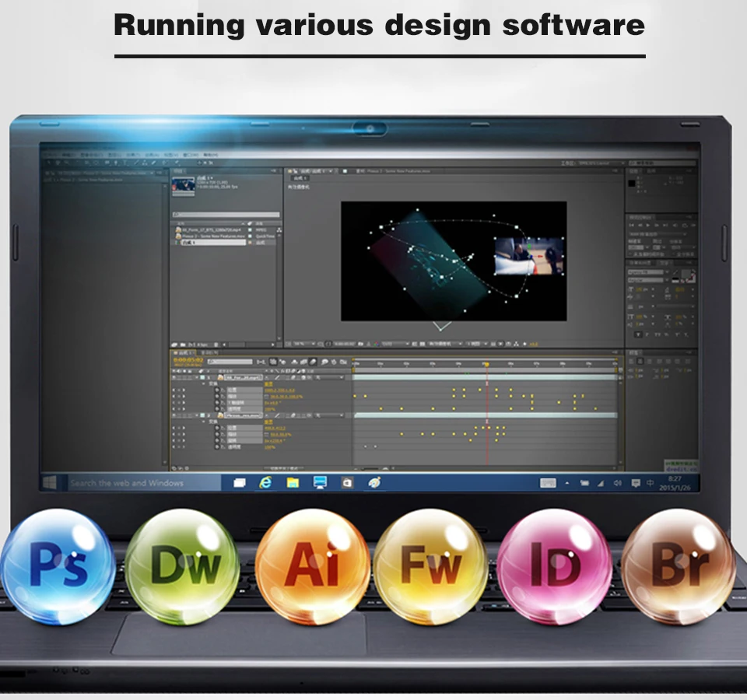747x700 pixels.
Task: Switch to the Render Queue tab in timeline
Action: [209, 353]
